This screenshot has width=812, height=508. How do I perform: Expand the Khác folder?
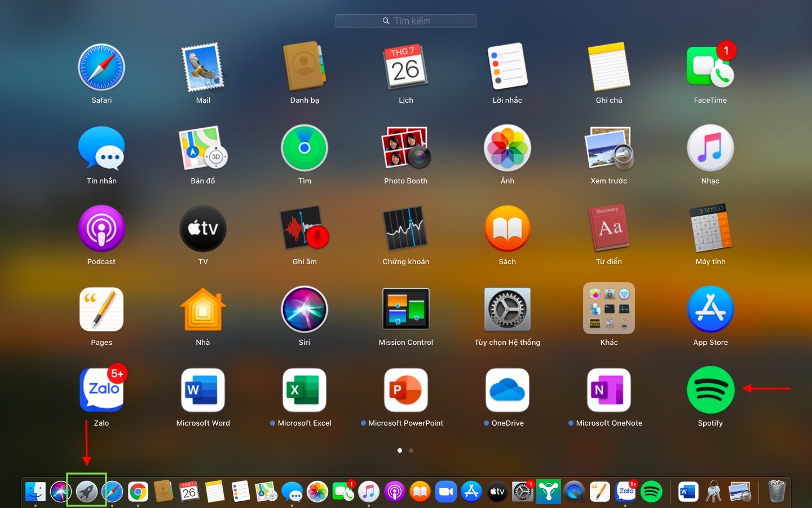609,308
